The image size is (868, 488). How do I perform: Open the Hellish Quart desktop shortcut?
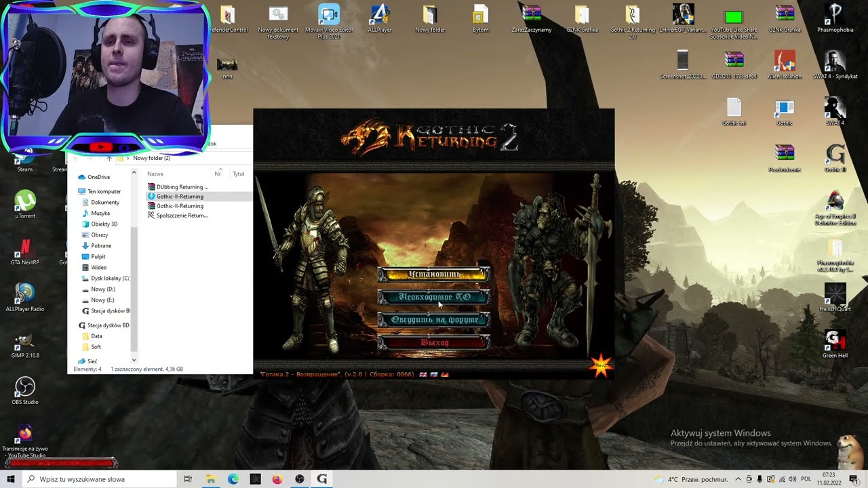(x=835, y=298)
